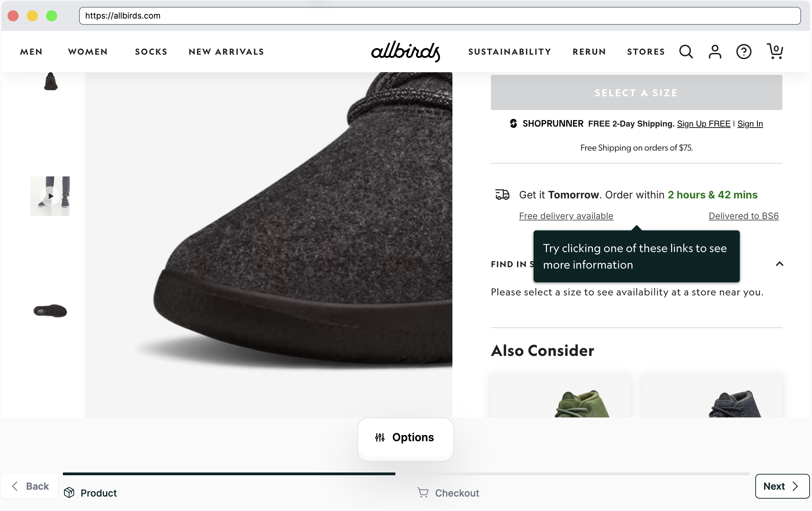Click the Product package icon in bottom bar

click(69, 493)
